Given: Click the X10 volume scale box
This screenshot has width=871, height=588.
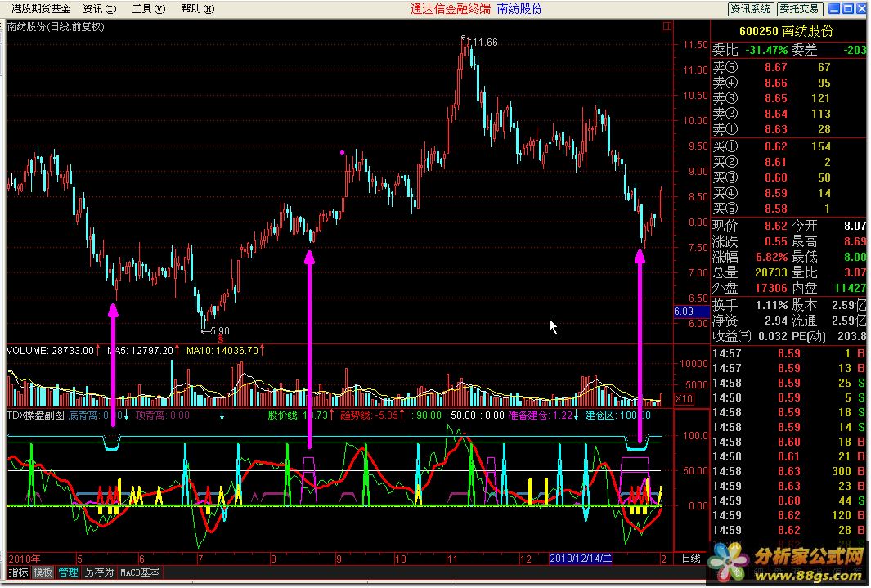Looking at the screenshot, I should coord(684,398).
